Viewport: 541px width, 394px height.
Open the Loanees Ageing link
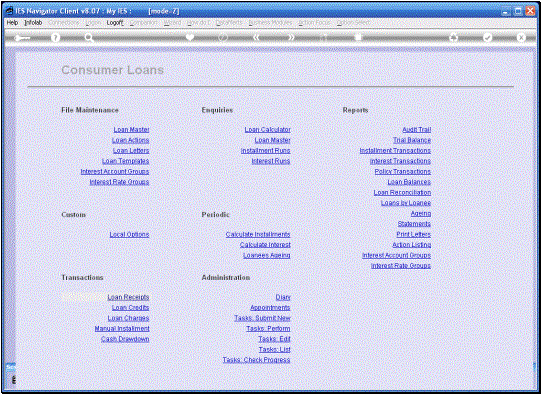pos(267,255)
